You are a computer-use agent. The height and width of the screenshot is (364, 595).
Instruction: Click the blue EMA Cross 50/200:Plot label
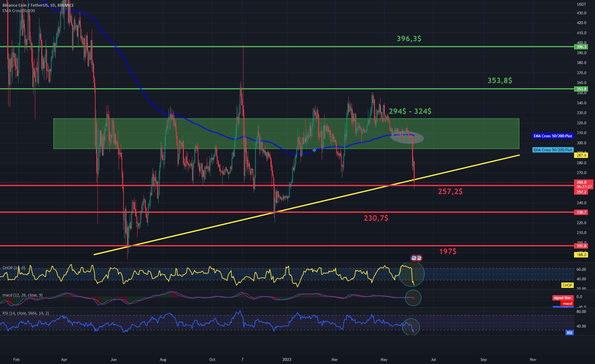point(553,136)
